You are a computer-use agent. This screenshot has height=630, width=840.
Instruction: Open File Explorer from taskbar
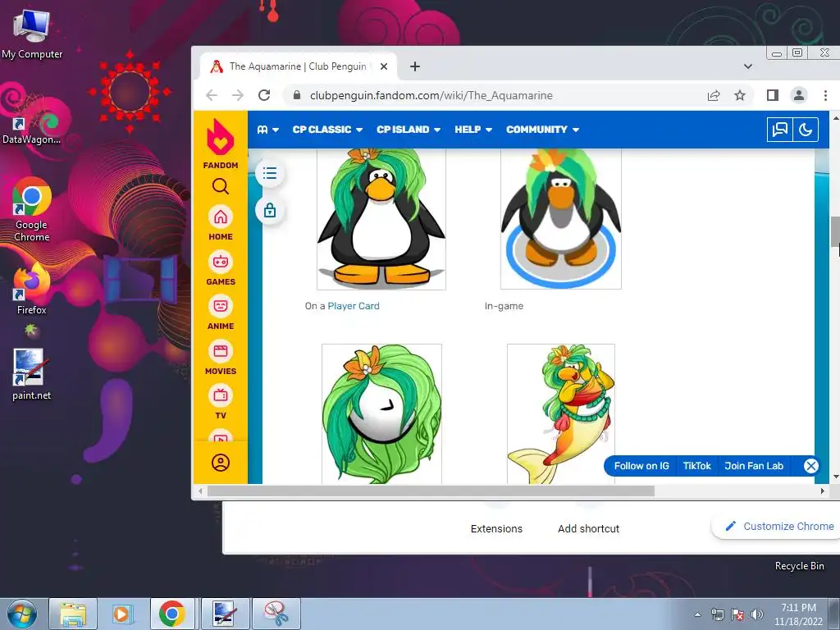click(x=73, y=614)
